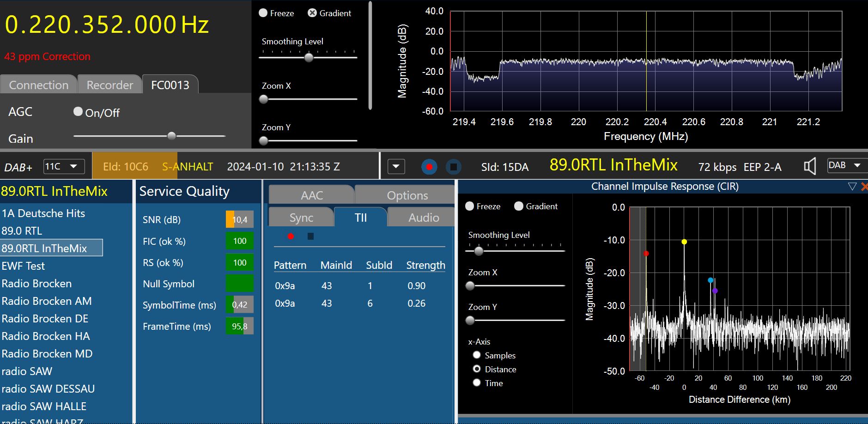Image resolution: width=868 pixels, height=424 pixels.
Task: Select Samples for the CIR x-Axis
Action: tap(477, 355)
